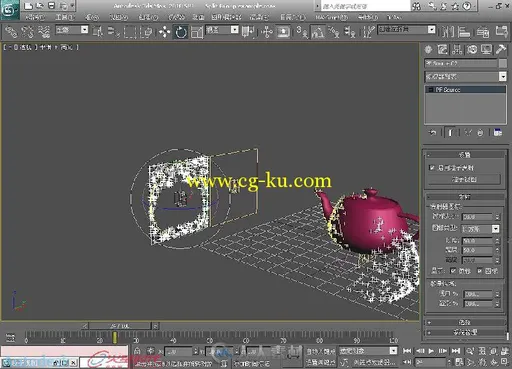Viewport: 512px width, 369px height.
Task: Open the Layer Manager icon
Action: tap(482, 32)
